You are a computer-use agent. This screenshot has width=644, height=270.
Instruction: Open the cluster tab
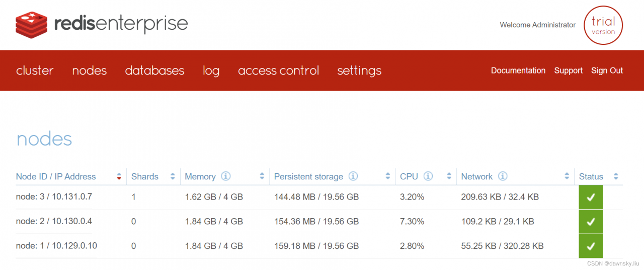[35, 71]
